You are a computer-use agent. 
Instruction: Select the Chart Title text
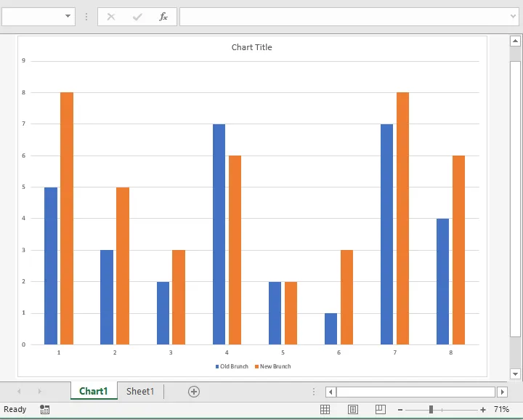click(x=252, y=47)
